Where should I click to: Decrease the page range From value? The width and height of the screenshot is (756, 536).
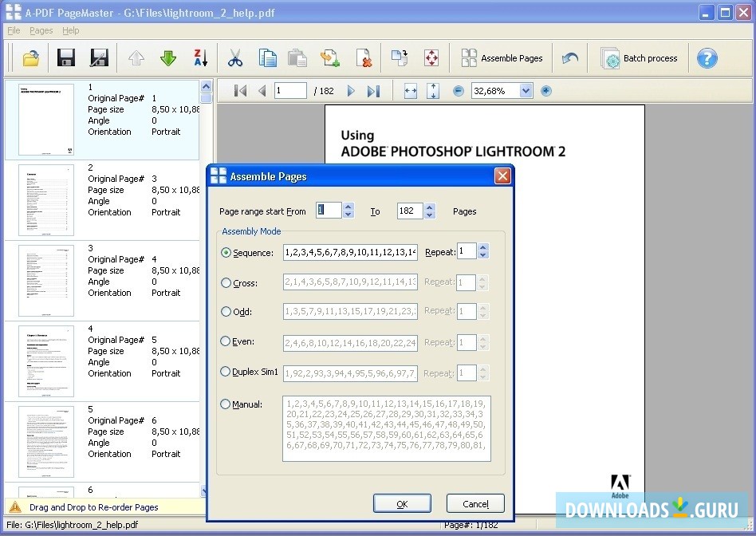(348, 215)
